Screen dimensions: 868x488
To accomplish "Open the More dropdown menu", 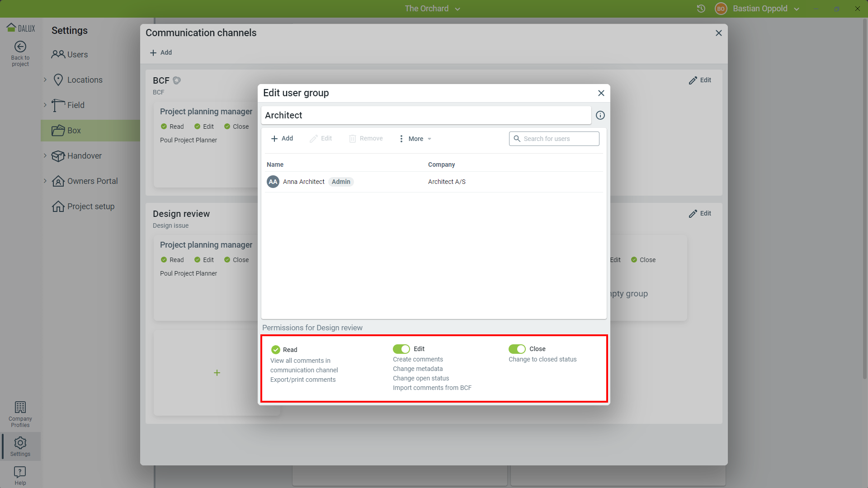I will click(415, 139).
